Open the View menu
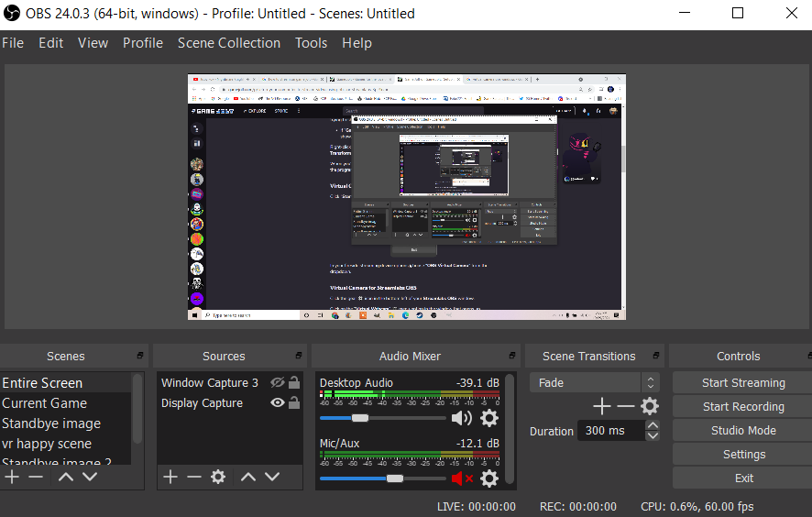 (x=93, y=43)
